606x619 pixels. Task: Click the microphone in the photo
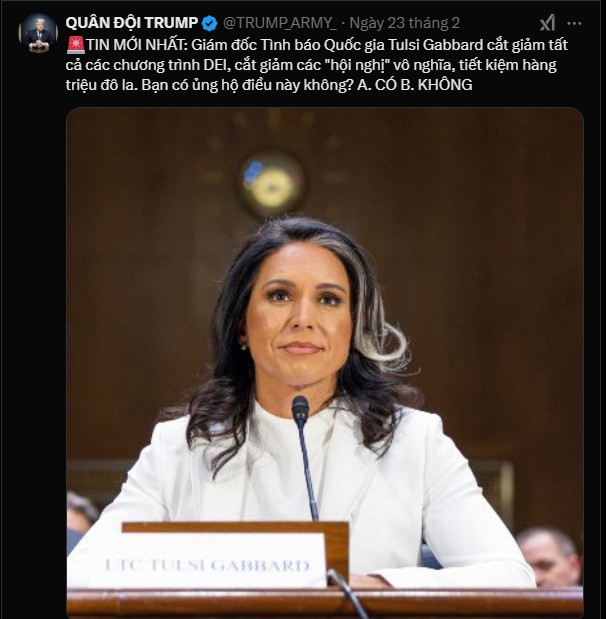305,457
